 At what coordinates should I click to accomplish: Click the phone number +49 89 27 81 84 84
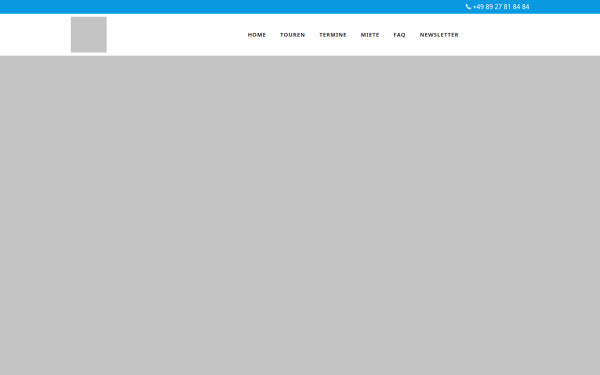tap(501, 7)
